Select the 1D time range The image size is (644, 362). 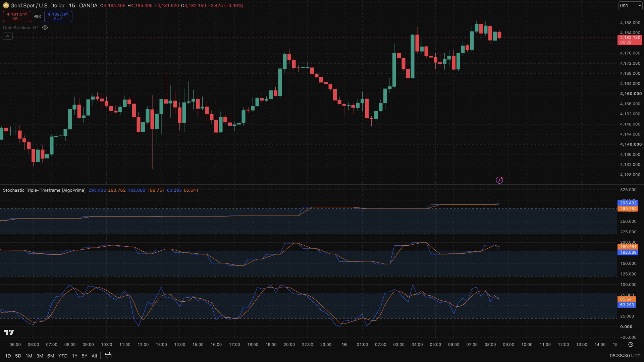point(8,356)
